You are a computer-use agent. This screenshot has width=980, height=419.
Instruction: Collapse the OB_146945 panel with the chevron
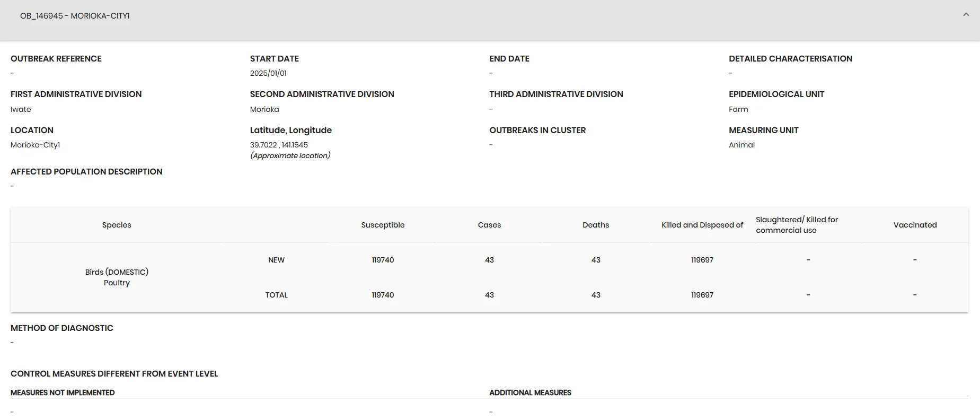[966, 15]
